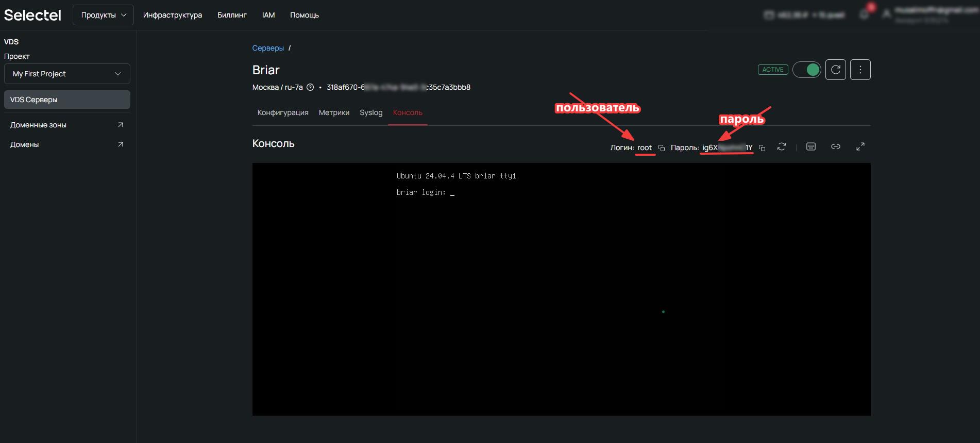Switch to the Конфигурация tab
Image resolution: width=980 pixels, height=443 pixels.
click(x=283, y=112)
